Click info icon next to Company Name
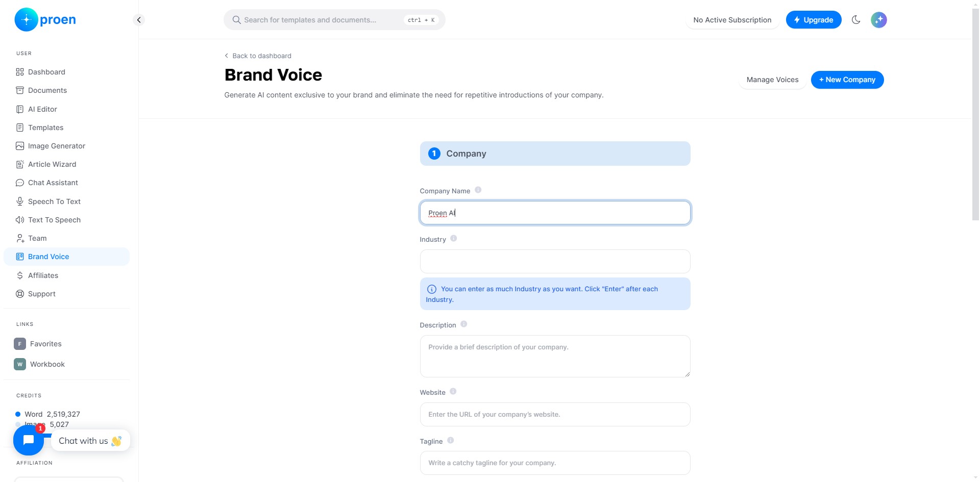Image resolution: width=980 pixels, height=482 pixels. click(478, 190)
